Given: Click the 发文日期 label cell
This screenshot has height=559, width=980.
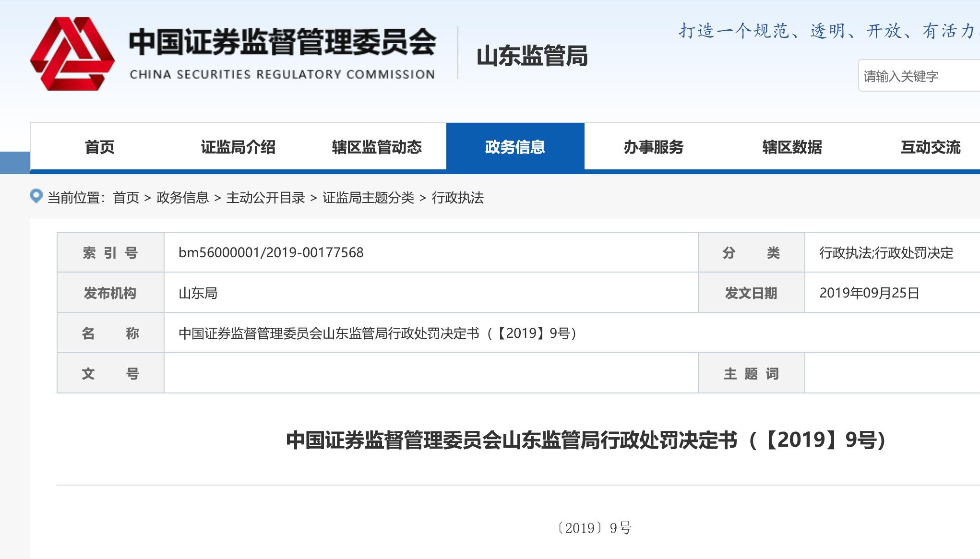Looking at the screenshot, I should point(751,293).
